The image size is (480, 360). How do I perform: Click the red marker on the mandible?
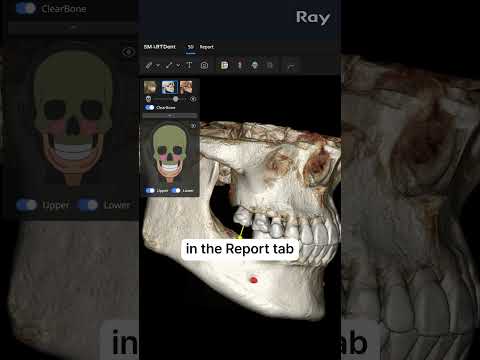click(x=254, y=280)
